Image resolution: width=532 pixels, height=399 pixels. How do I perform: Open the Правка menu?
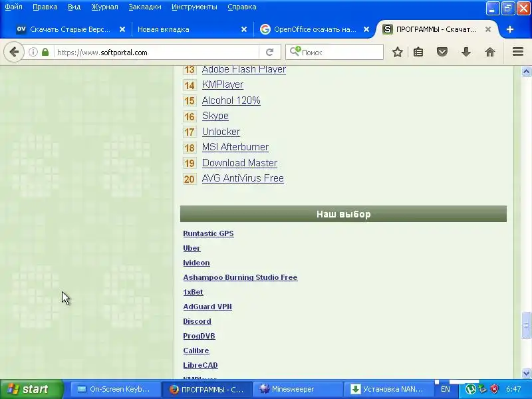coord(45,7)
